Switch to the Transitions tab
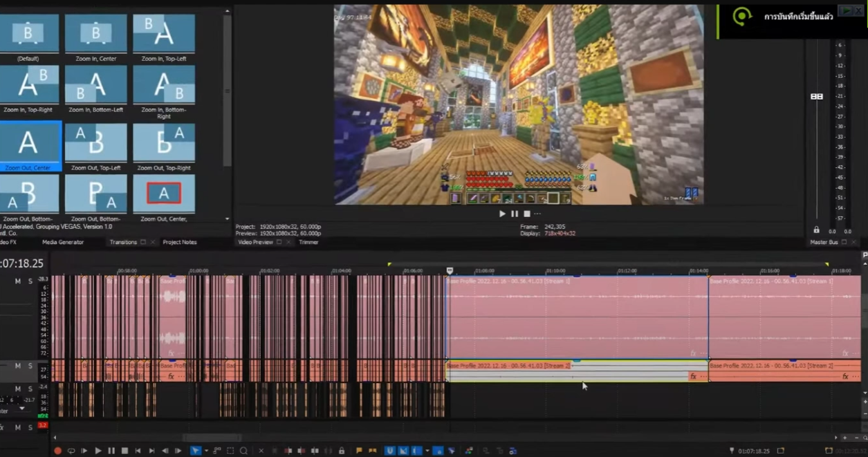This screenshot has width=868, height=457. [123, 242]
